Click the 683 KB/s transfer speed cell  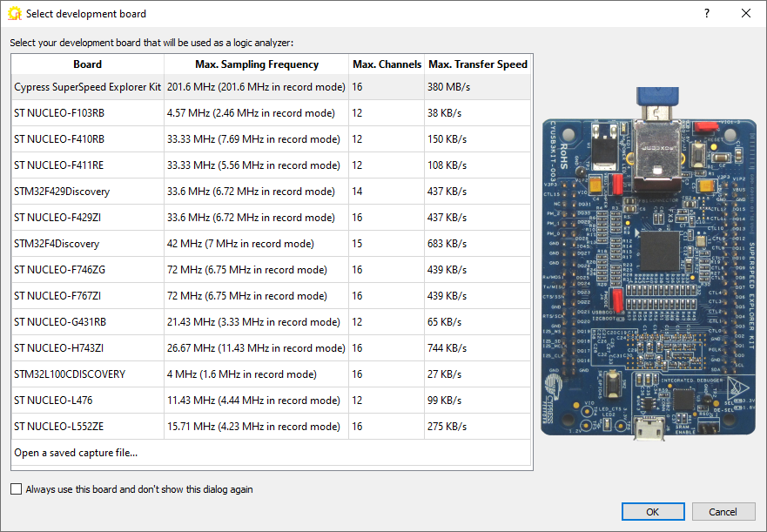coord(477,244)
